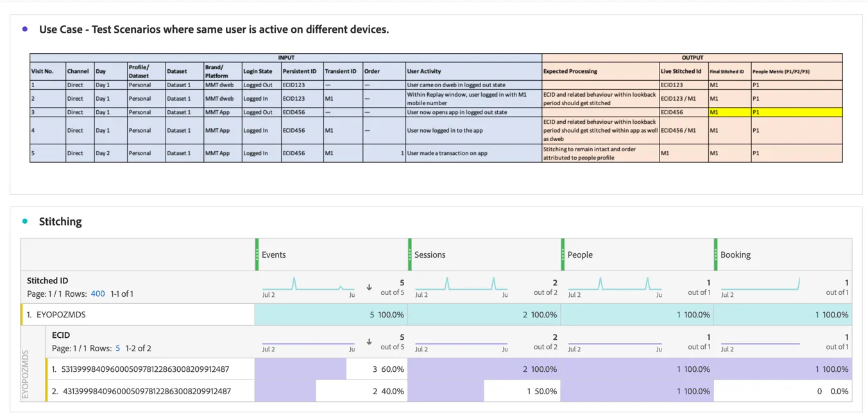
Task: Select the Stitched ID dimension header
Action: 47,280
